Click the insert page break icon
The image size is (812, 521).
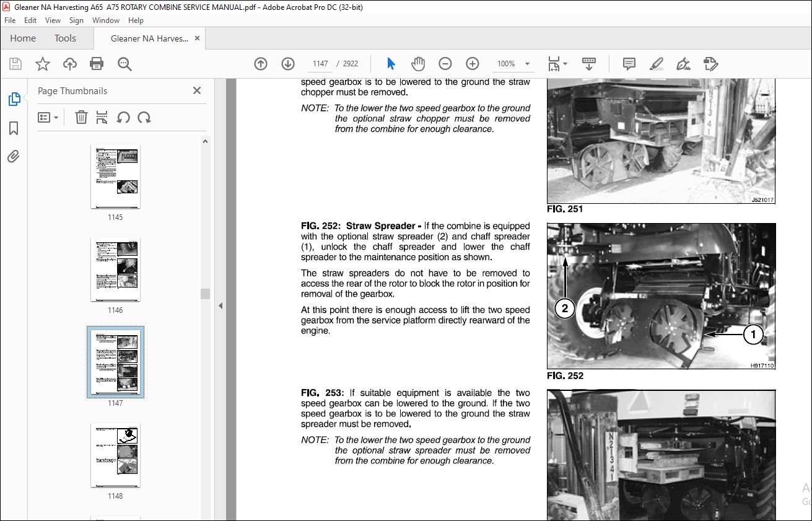point(102,117)
